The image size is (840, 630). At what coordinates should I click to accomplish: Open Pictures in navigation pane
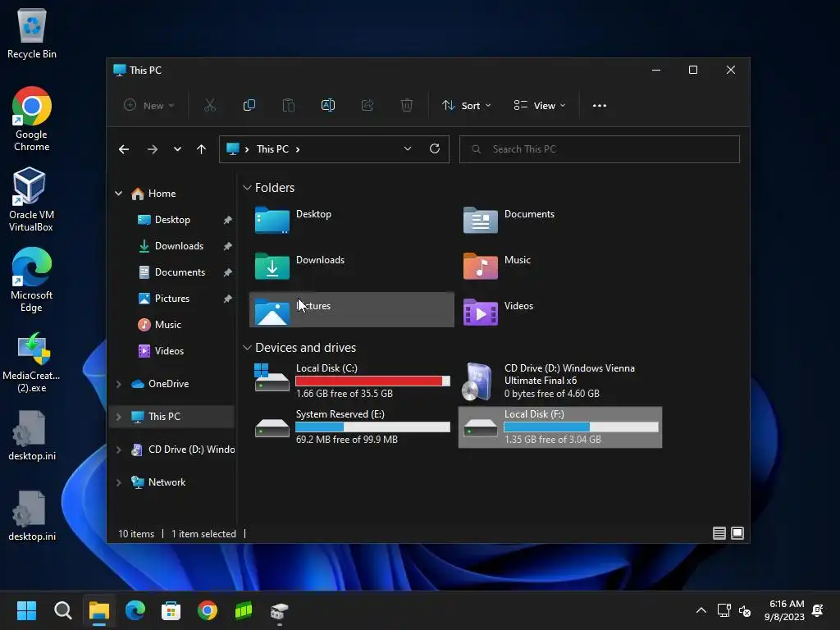pyautogui.click(x=172, y=299)
